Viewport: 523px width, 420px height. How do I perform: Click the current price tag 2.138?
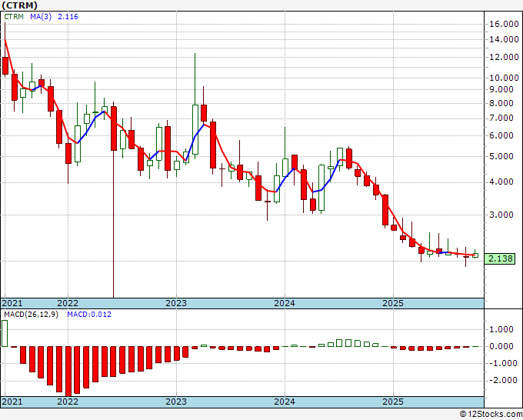coord(500,258)
